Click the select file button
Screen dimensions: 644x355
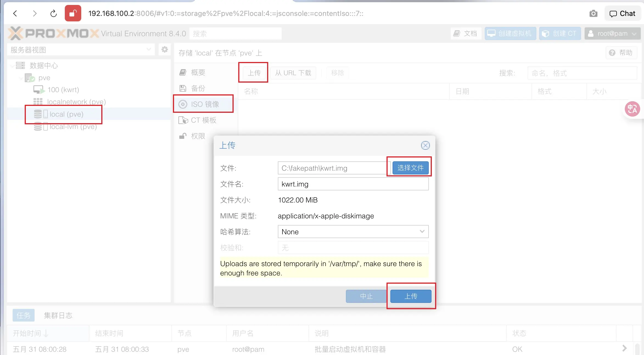(410, 168)
